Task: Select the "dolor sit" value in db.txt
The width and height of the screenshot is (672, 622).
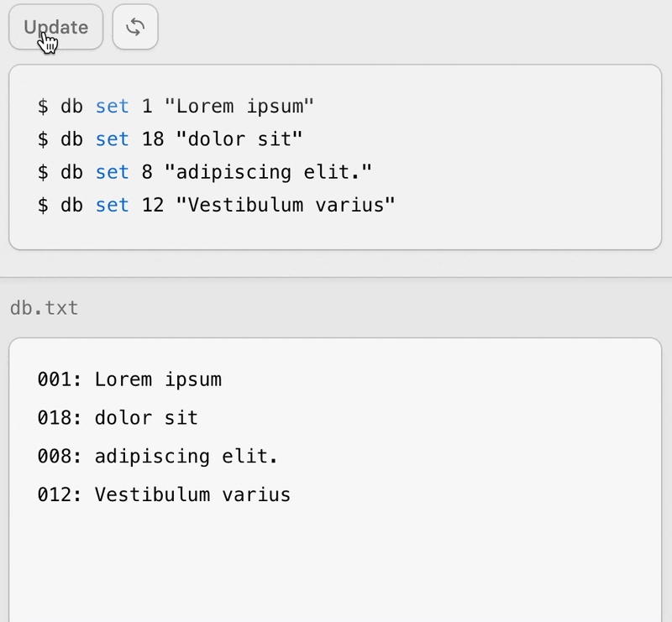Action: coord(146,418)
